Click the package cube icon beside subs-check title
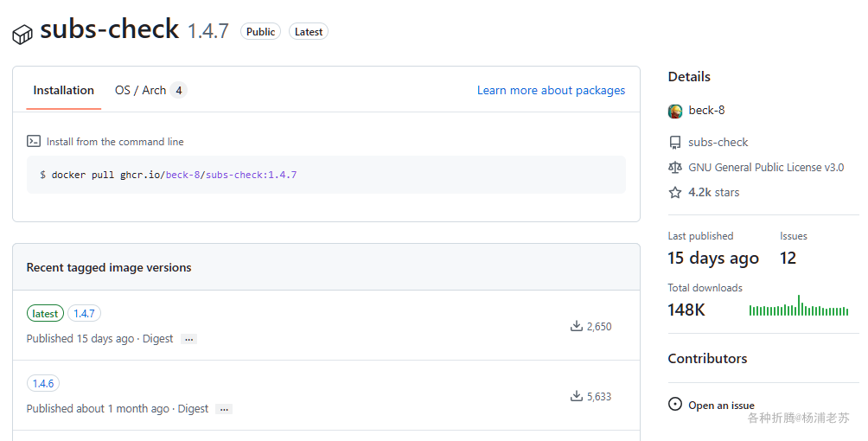Viewport: 868px width, 441px height. [22, 35]
